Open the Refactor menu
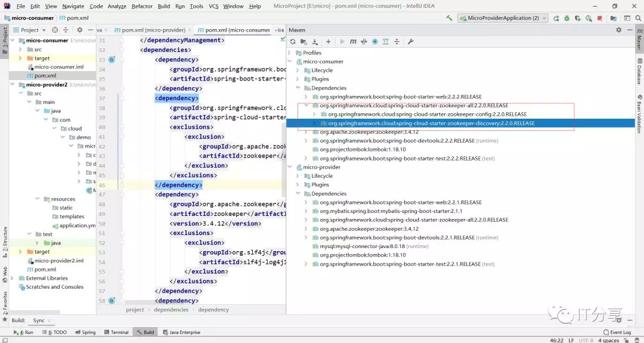Viewport: 644px width, 343px height. 142,6
